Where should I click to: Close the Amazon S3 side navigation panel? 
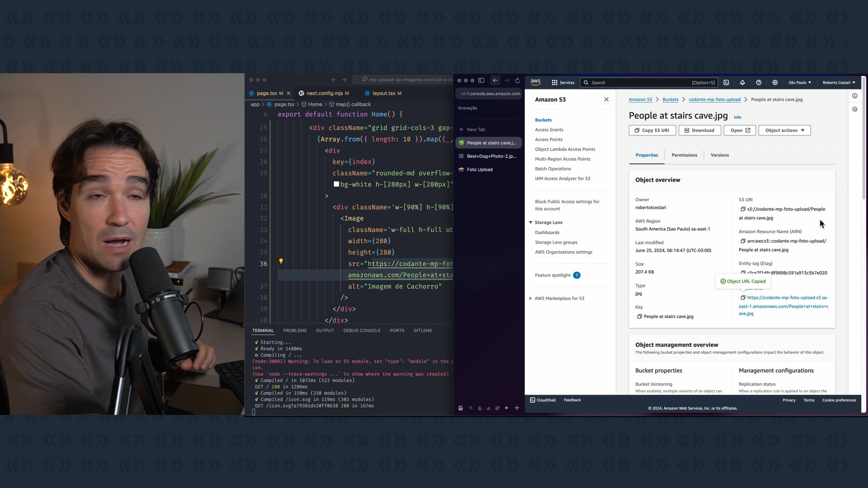coord(606,99)
